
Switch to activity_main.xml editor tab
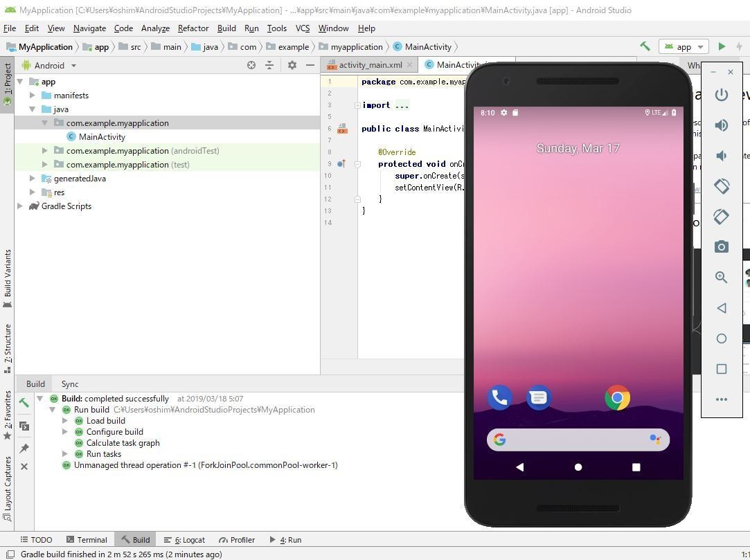tap(370, 65)
